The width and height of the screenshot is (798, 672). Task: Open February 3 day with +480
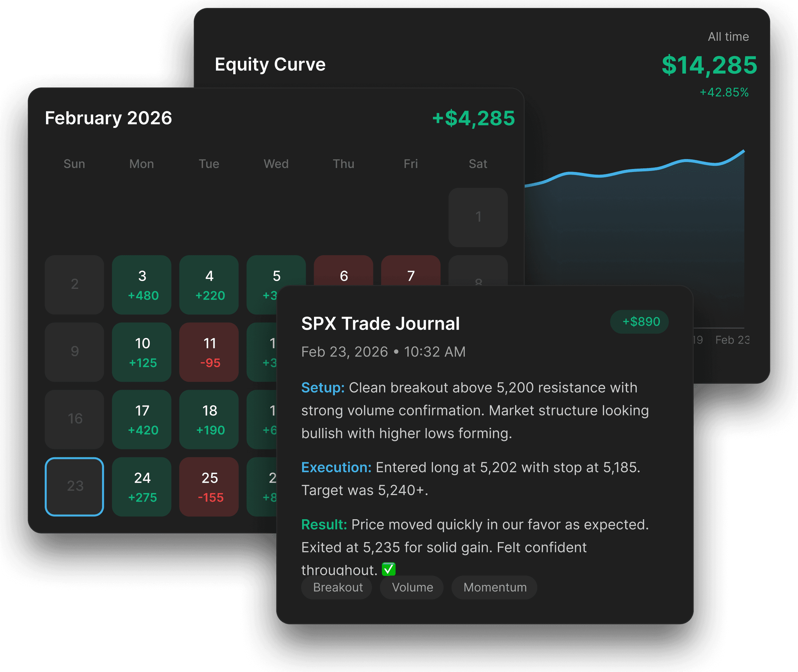pyautogui.click(x=142, y=285)
